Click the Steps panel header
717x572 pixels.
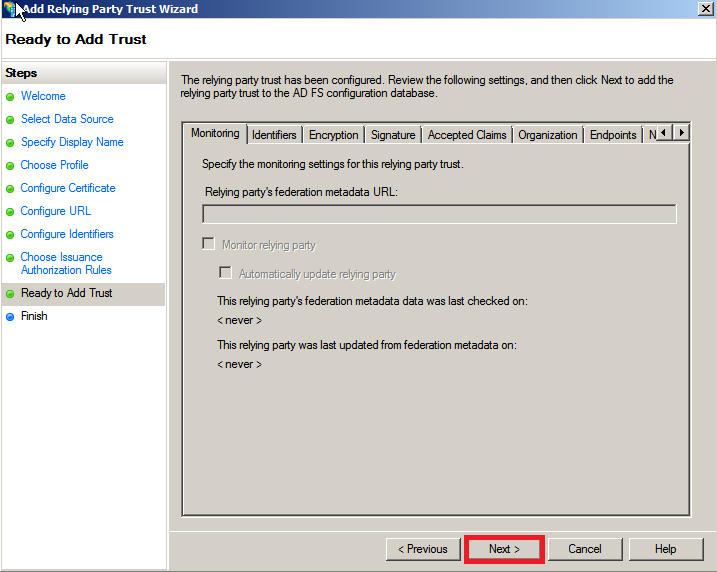point(84,73)
